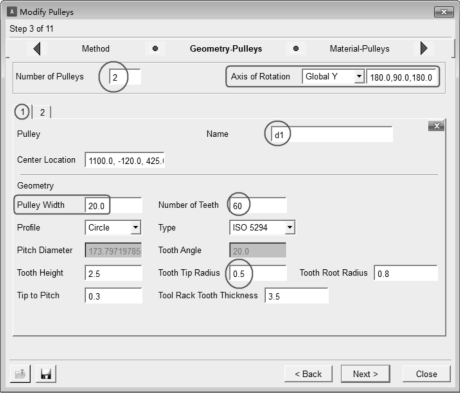Screen dimensions: 460x393
Task: Click the save disk icon
Action: [46, 374]
